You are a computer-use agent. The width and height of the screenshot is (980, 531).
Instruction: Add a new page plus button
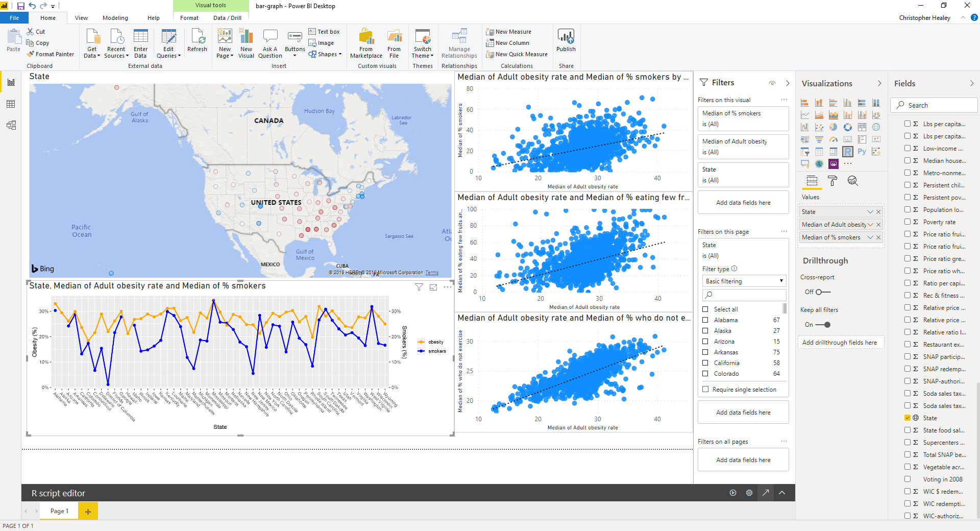click(x=88, y=511)
